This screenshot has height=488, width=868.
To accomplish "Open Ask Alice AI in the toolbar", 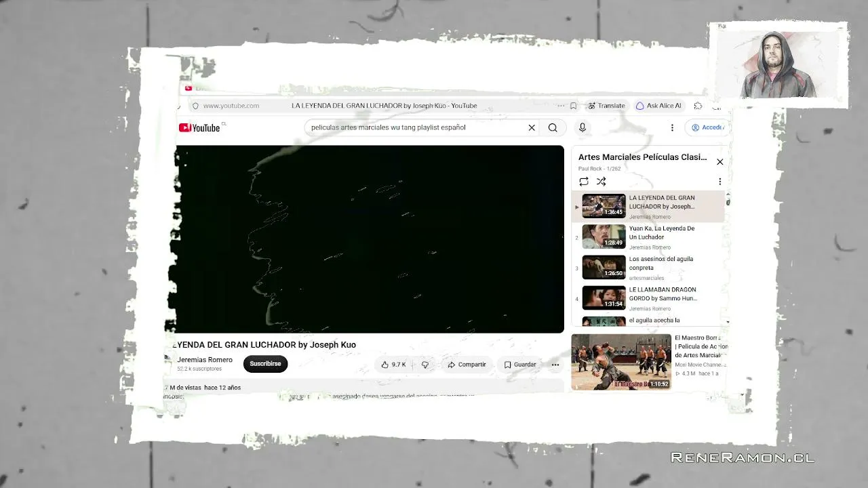I will coord(658,106).
